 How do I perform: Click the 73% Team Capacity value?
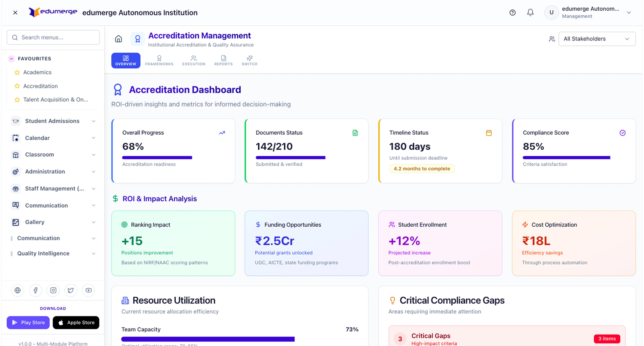[x=352, y=329]
